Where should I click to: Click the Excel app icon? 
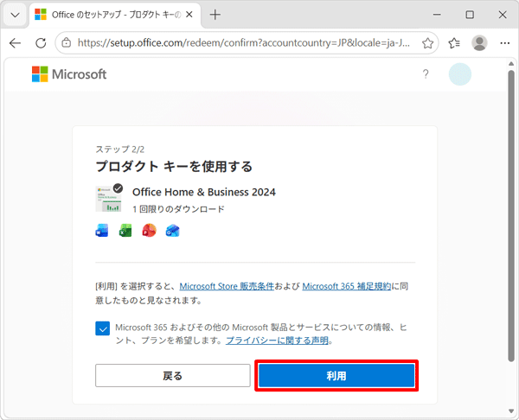pyautogui.click(x=125, y=231)
